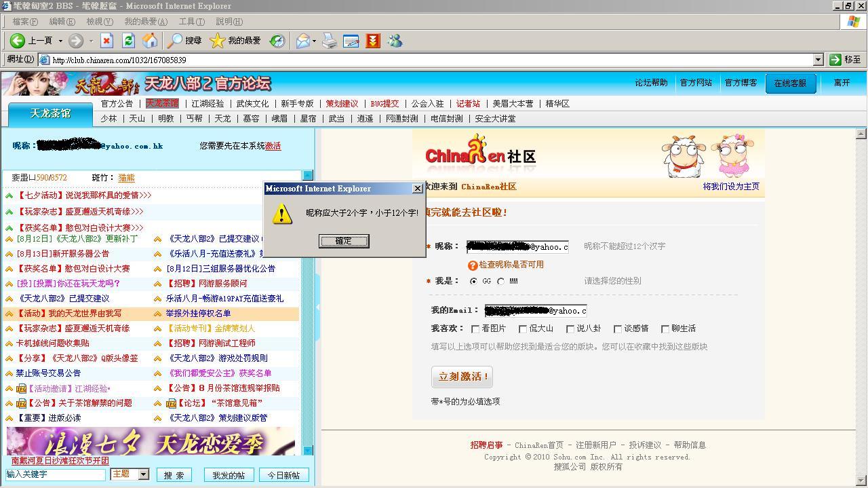This screenshot has height=488, width=868.
Task: Click the 搜 索 button
Action: 174,475
